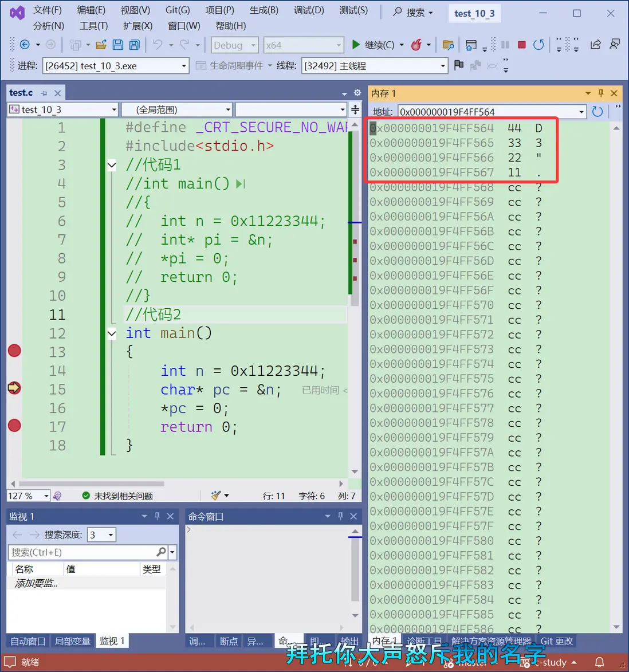Pin the Memory 1 panel

601,93
